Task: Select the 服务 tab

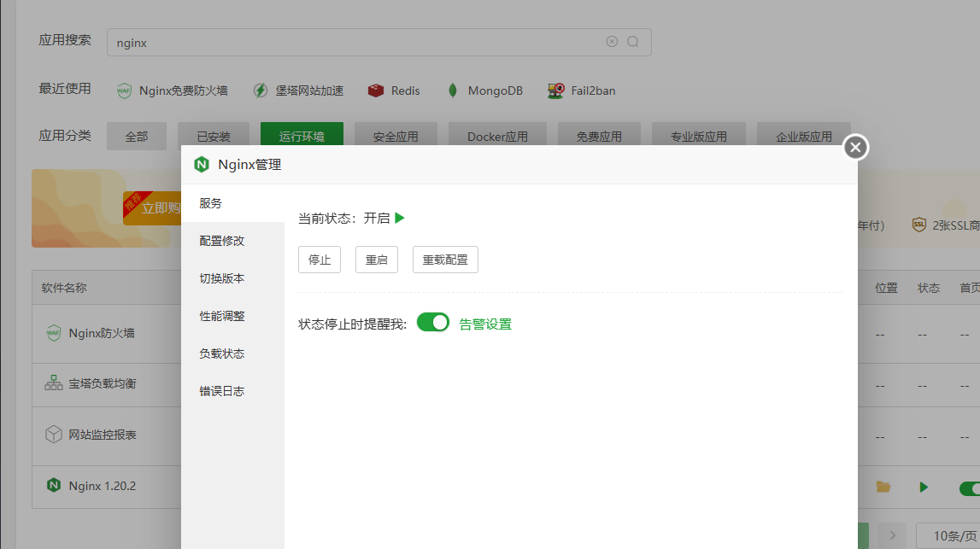Action: pyautogui.click(x=232, y=203)
